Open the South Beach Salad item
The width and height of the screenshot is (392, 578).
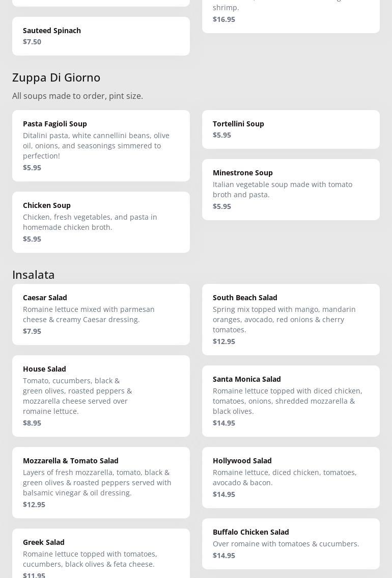click(x=291, y=319)
